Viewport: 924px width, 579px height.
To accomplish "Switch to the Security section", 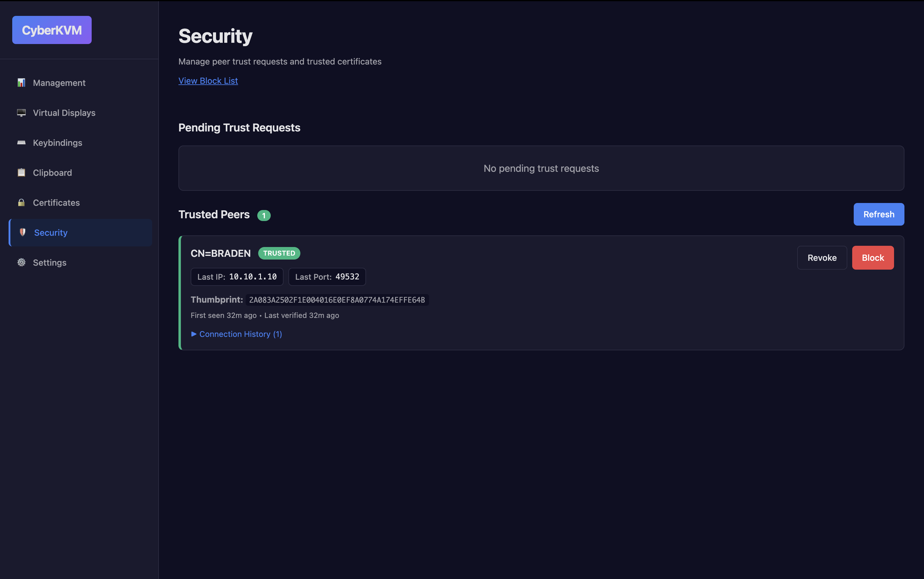I will (50, 232).
